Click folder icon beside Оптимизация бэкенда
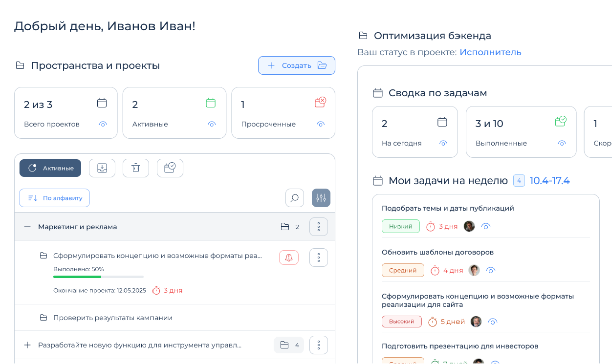Screen dimensions: 612x364 pyautogui.click(x=363, y=36)
